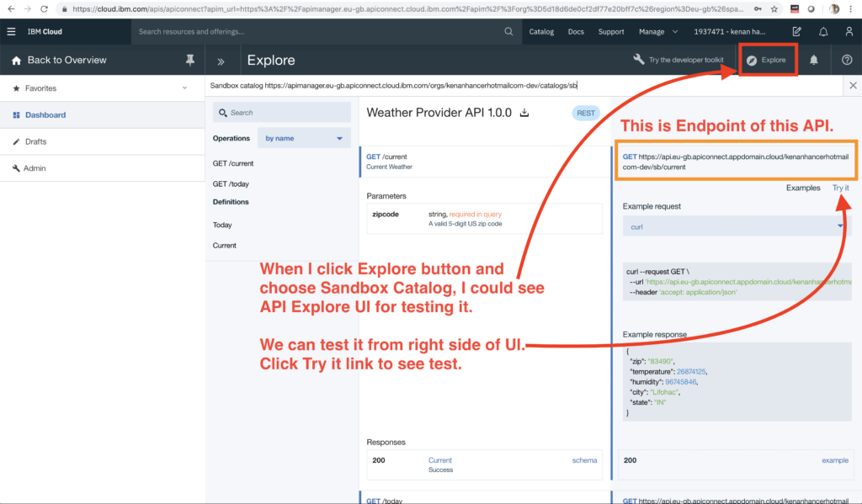The height and width of the screenshot is (504, 862).
Task: Pin the navigation sidebar
Action: pos(190,61)
